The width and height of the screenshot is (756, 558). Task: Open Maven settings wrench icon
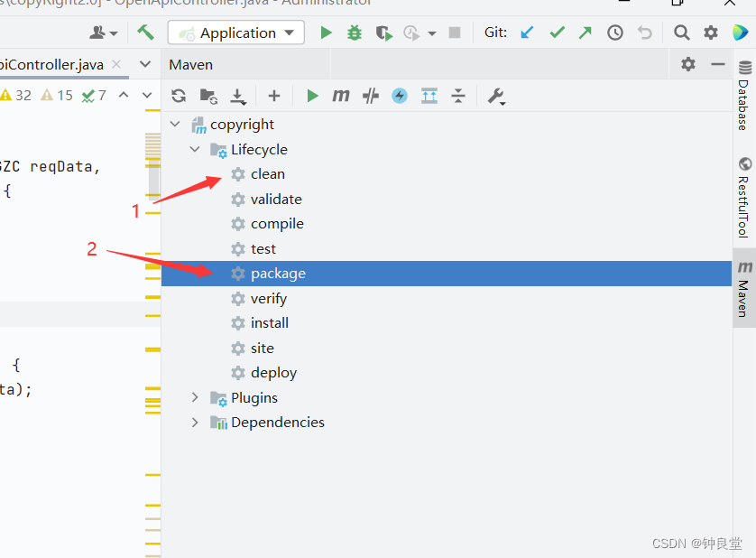(496, 96)
